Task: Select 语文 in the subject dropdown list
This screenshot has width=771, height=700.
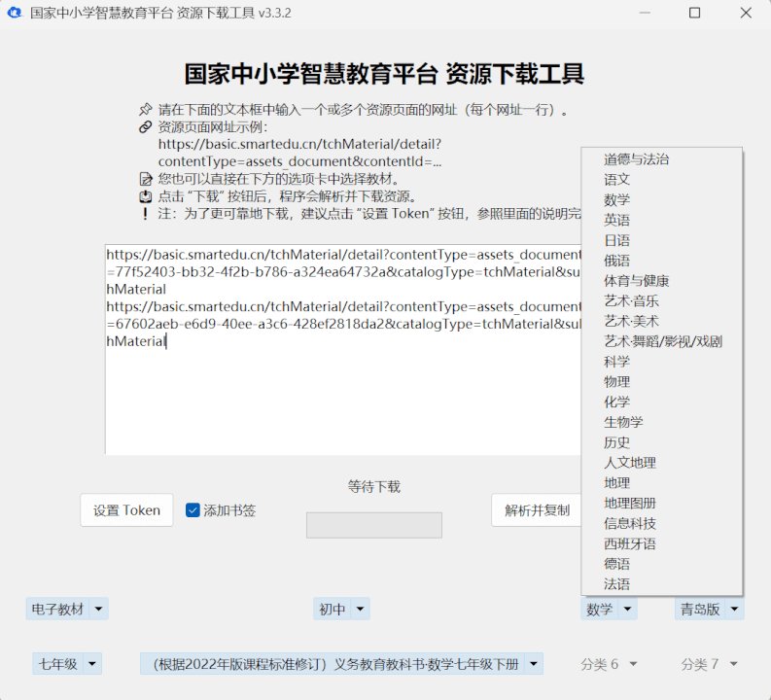Action: pos(661,180)
